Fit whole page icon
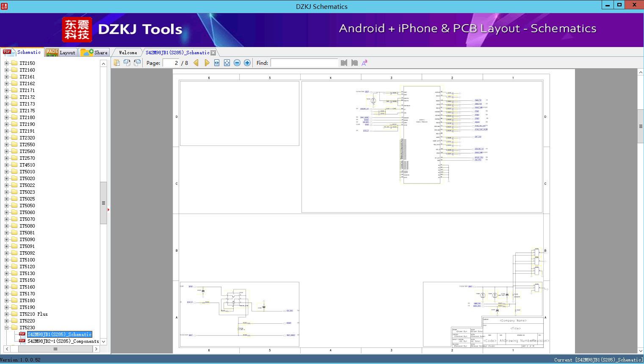The width and height of the screenshot is (644, 364). pyautogui.click(x=227, y=63)
